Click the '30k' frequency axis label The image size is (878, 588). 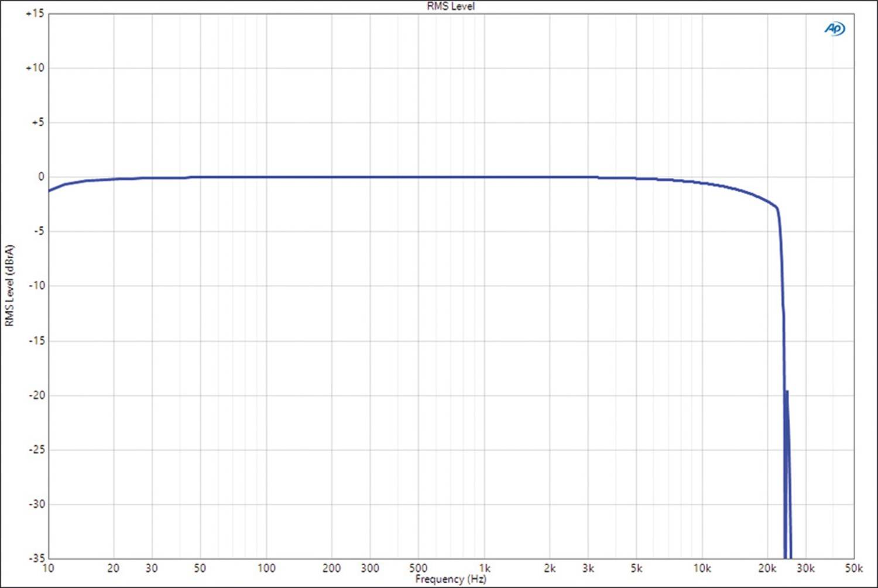(806, 568)
